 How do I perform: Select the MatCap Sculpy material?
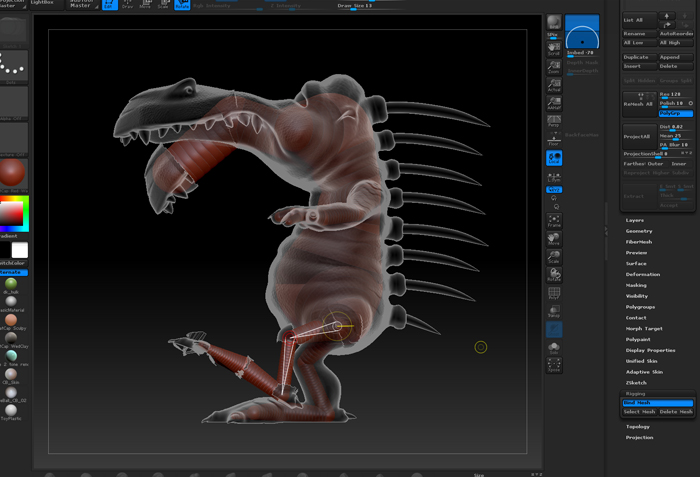11,320
